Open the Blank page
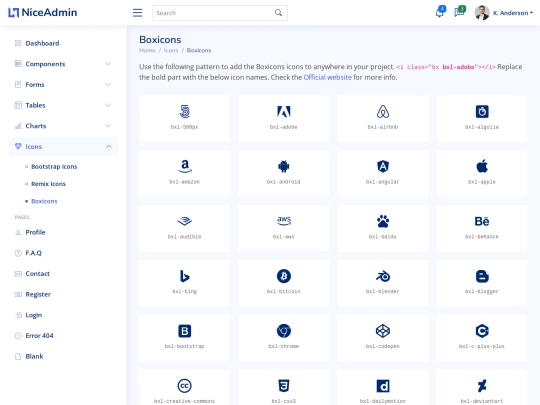The height and width of the screenshot is (405, 540). point(63,356)
